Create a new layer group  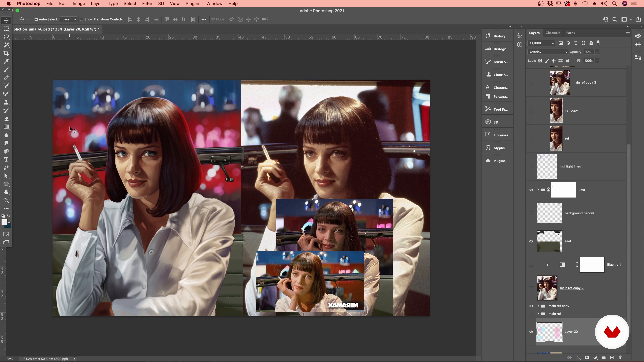click(604, 357)
